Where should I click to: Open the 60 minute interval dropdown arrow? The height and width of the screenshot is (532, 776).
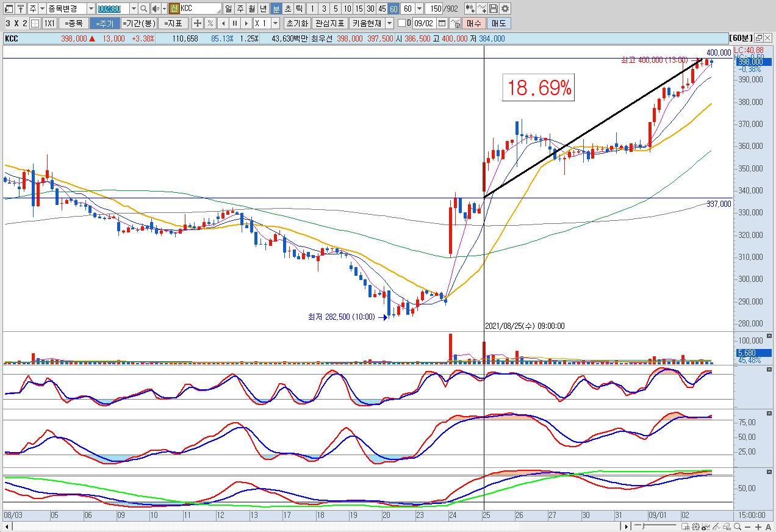click(419, 9)
